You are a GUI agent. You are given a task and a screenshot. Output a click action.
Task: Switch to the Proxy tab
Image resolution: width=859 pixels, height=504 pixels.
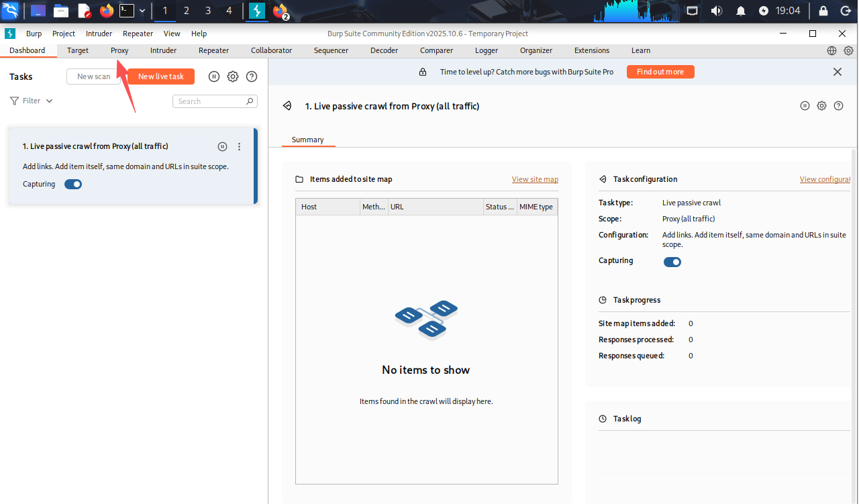click(119, 50)
